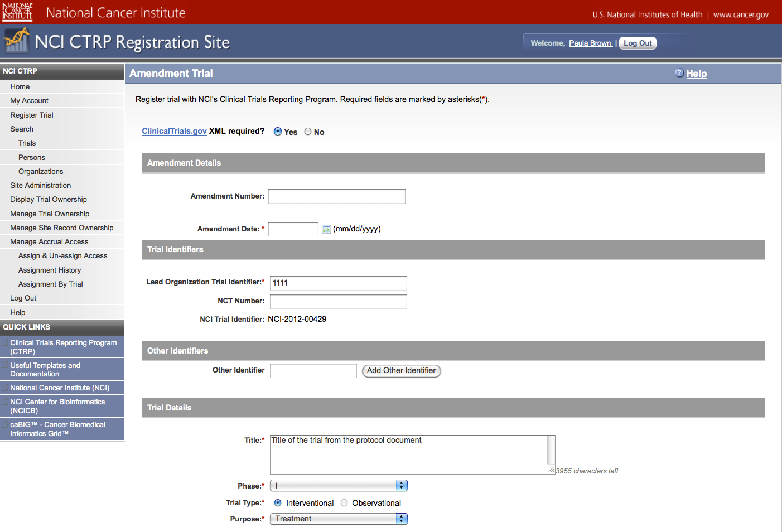This screenshot has width=782, height=532.
Task: Expand the Purpose dropdown showing Treatment
Action: (x=339, y=519)
